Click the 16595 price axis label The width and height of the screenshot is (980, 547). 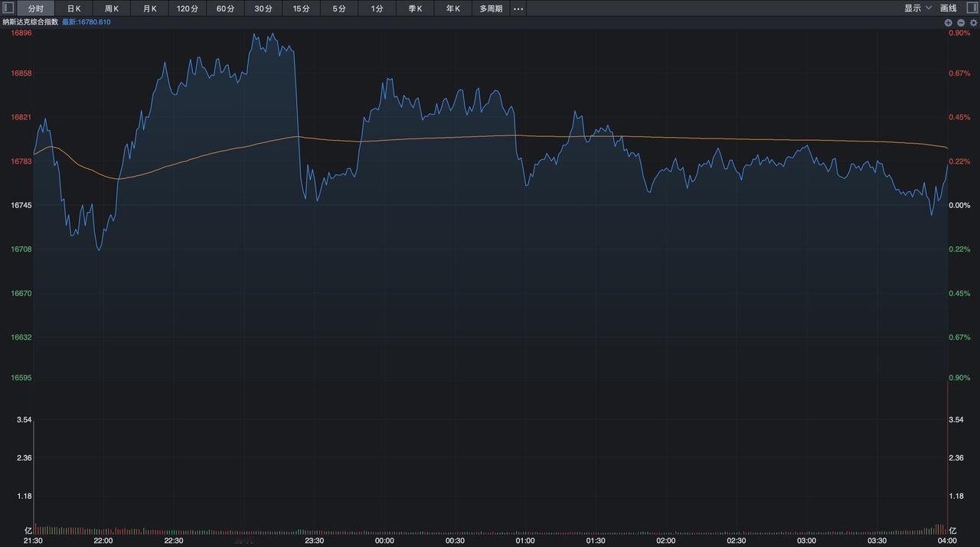tap(21, 378)
